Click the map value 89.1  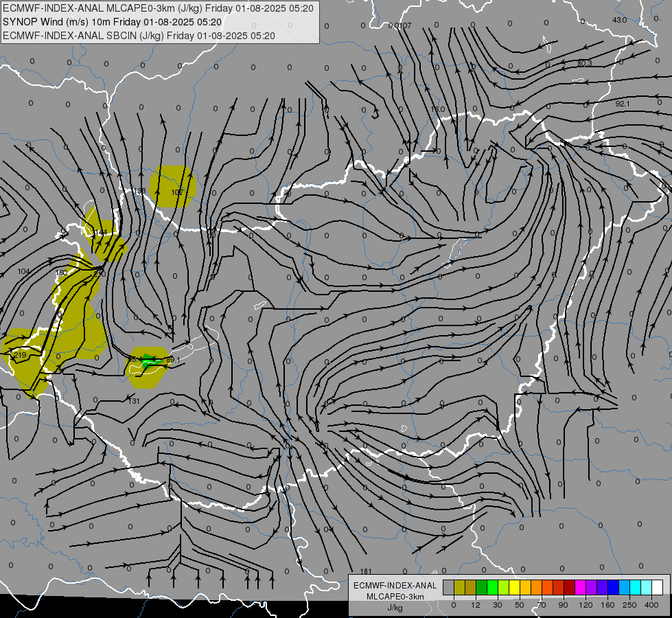(x=173, y=360)
